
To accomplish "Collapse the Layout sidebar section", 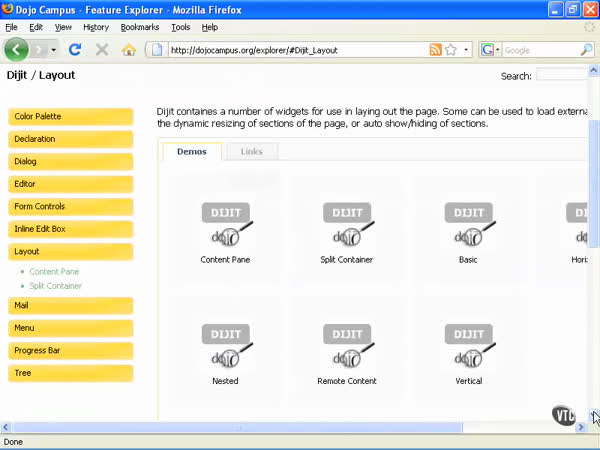I will 71,252.
